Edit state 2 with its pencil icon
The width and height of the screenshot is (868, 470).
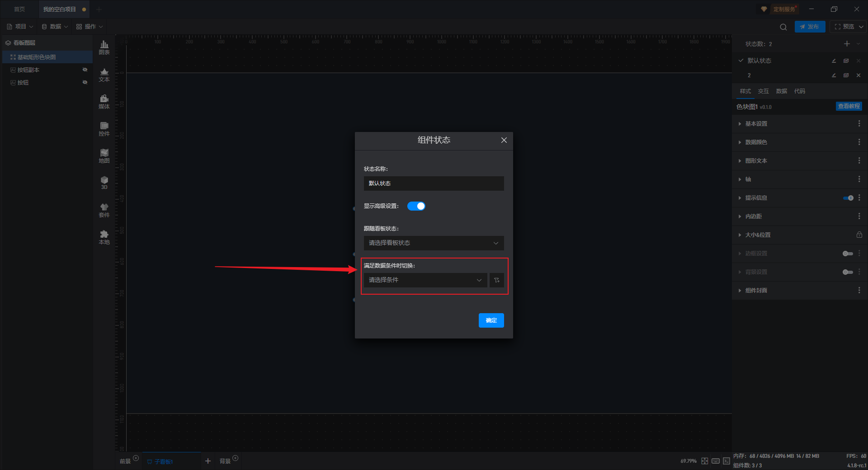[x=834, y=75]
